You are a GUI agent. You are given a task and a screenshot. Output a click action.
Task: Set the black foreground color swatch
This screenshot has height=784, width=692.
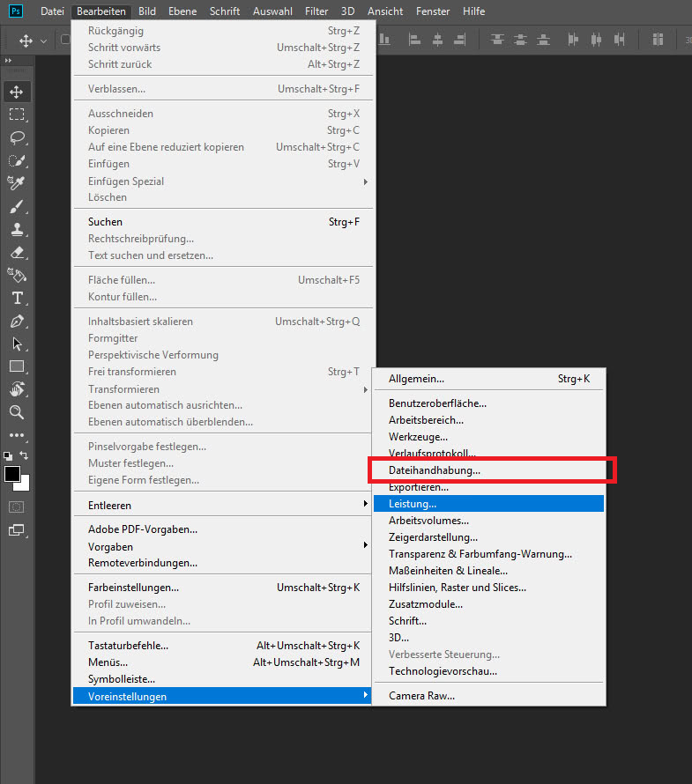click(x=11, y=473)
